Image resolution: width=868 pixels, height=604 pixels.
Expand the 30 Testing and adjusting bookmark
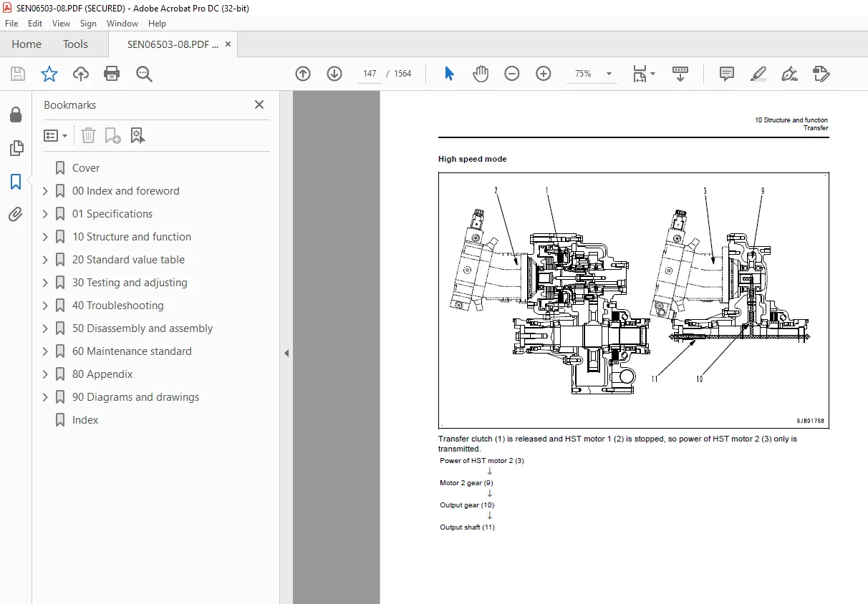(45, 283)
